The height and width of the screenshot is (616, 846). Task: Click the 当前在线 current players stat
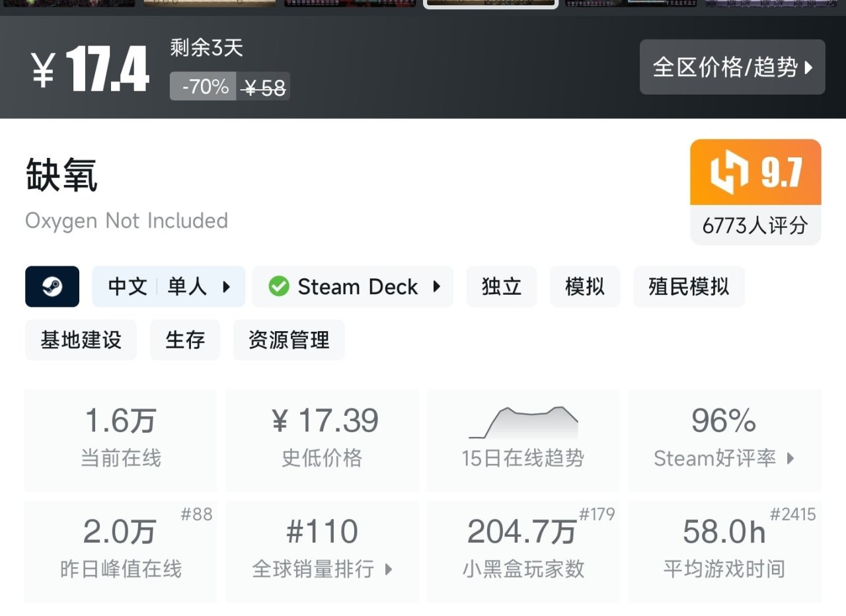coord(121,440)
